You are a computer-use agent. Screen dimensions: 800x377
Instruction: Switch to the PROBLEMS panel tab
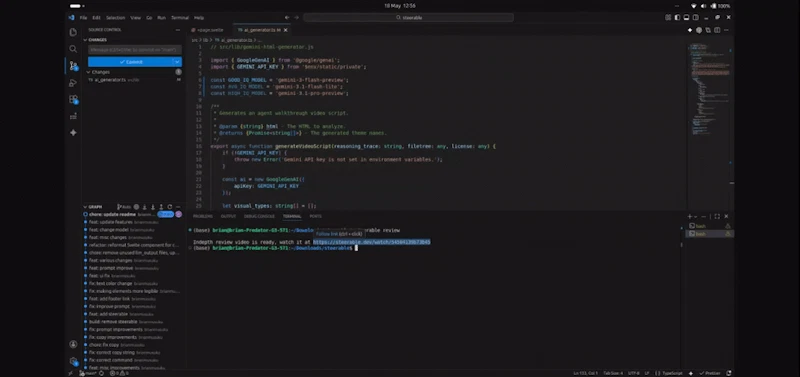tap(203, 216)
